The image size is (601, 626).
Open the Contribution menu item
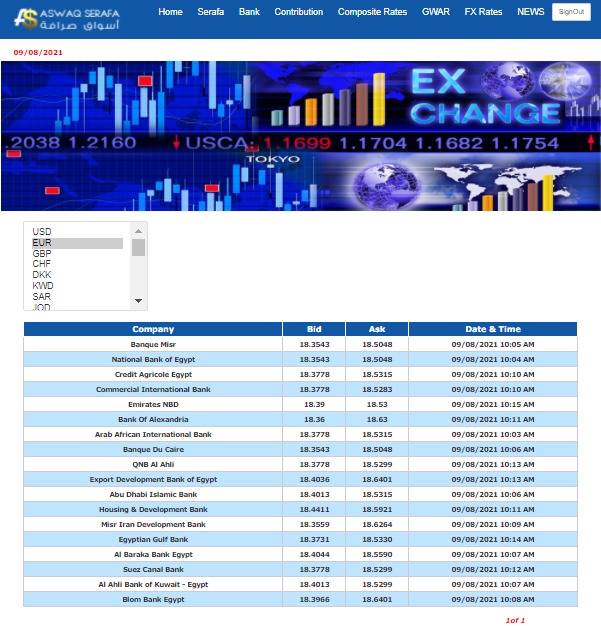coord(299,12)
